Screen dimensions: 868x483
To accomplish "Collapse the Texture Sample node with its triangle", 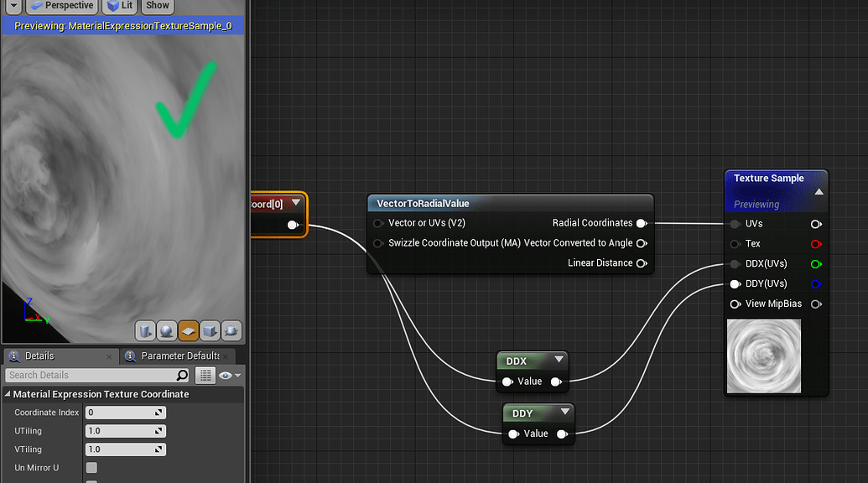I will 818,190.
